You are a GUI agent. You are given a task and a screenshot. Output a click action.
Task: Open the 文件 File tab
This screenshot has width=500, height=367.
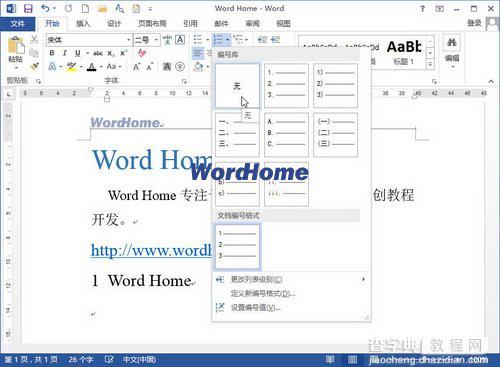17,23
